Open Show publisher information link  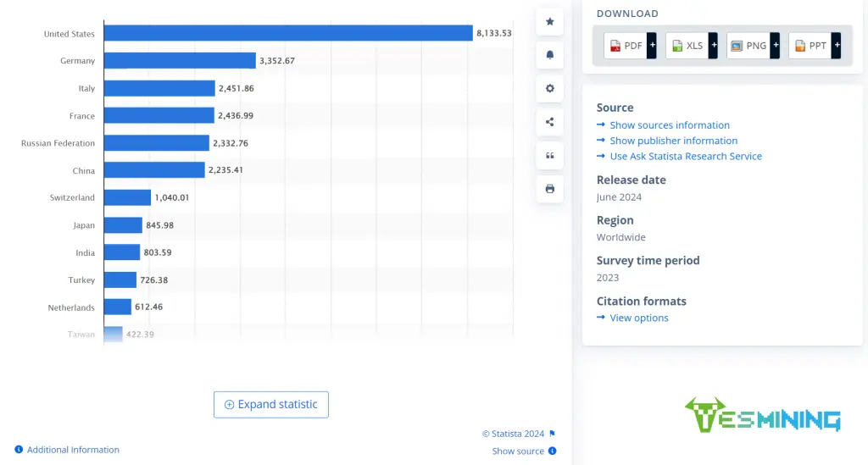coord(673,141)
